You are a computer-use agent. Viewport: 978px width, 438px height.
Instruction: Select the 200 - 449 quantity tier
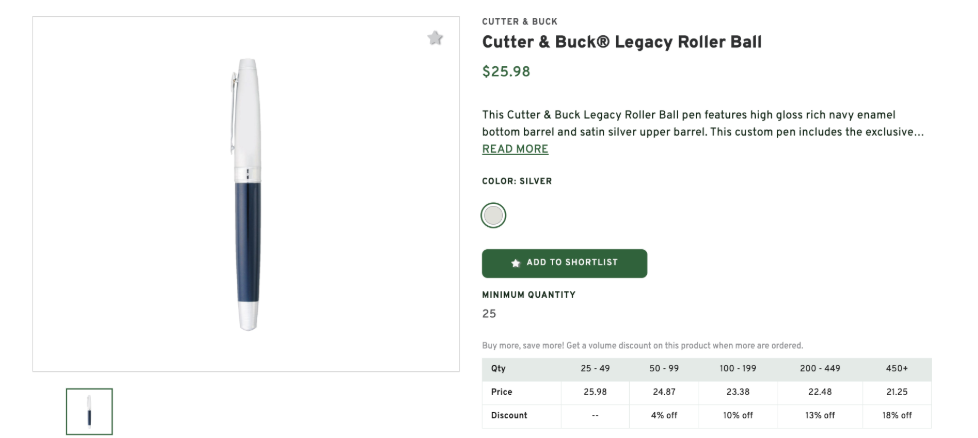[x=821, y=369]
